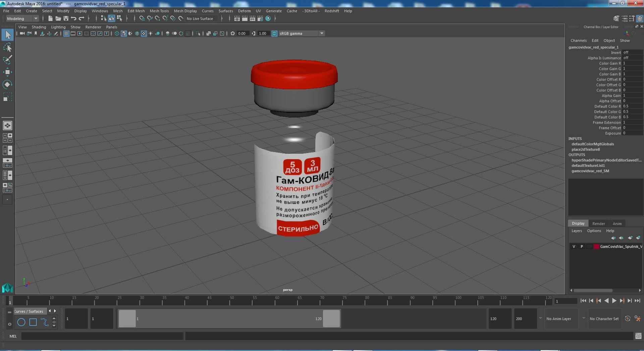Add a NURBS circle from the shelf
This screenshot has width=644, height=351.
(x=21, y=322)
